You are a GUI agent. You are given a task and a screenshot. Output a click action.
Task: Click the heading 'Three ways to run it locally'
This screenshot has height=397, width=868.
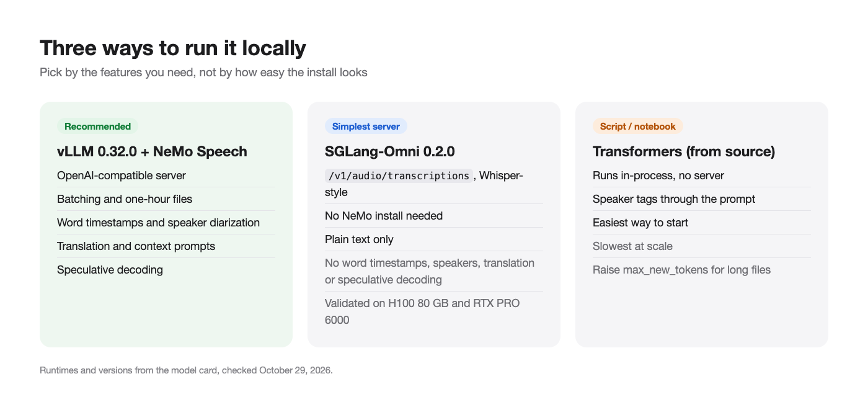click(x=173, y=48)
